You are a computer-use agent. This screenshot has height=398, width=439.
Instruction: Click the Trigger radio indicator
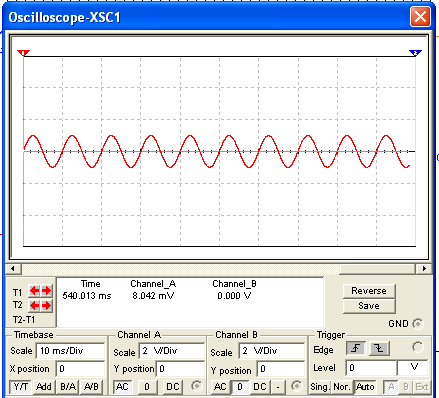pyautogui.click(x=417, y=347)
